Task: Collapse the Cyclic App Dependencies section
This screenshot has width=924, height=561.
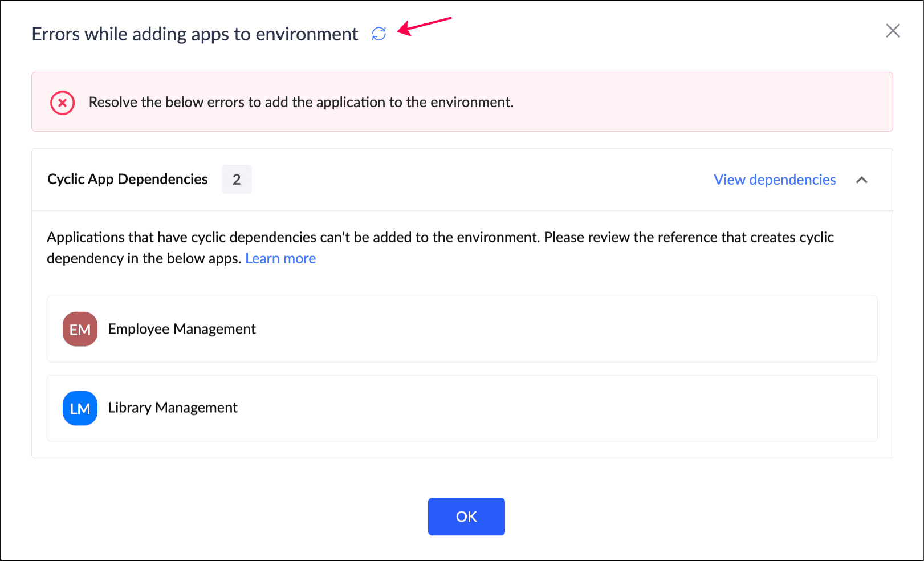Action: (862, 180)
